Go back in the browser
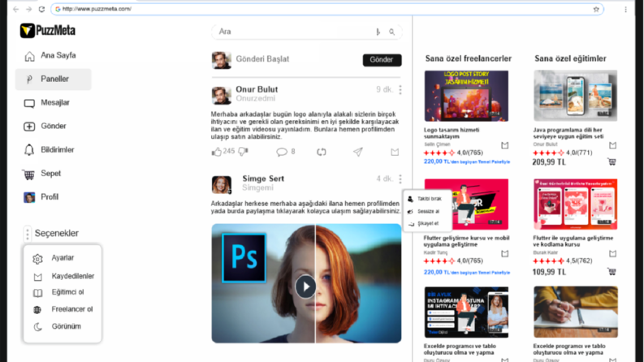644x362 pixels. [x=15, y=9]
